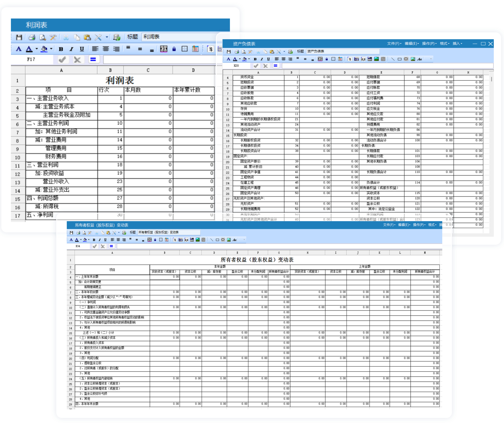Open font color dropdown in 资产负债表 toolbar
The width and height of the screenshot is (504, 436).
coord(240,59)
